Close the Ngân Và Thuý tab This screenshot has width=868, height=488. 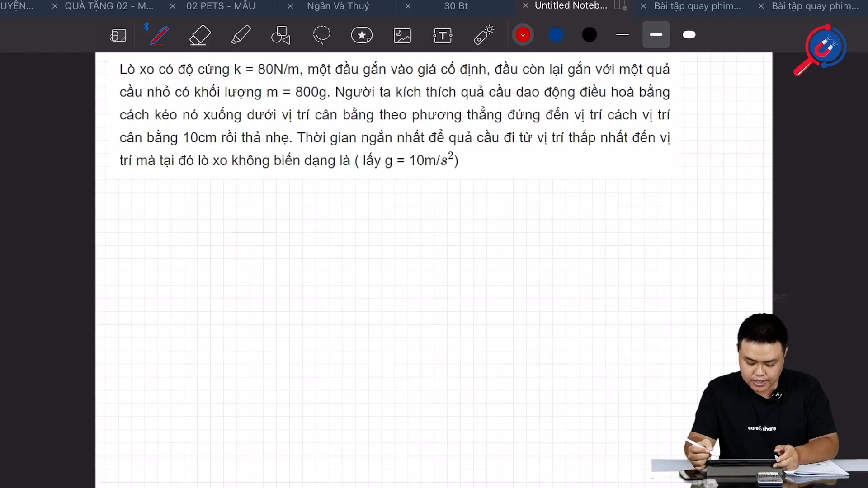(x=290, y=6)
